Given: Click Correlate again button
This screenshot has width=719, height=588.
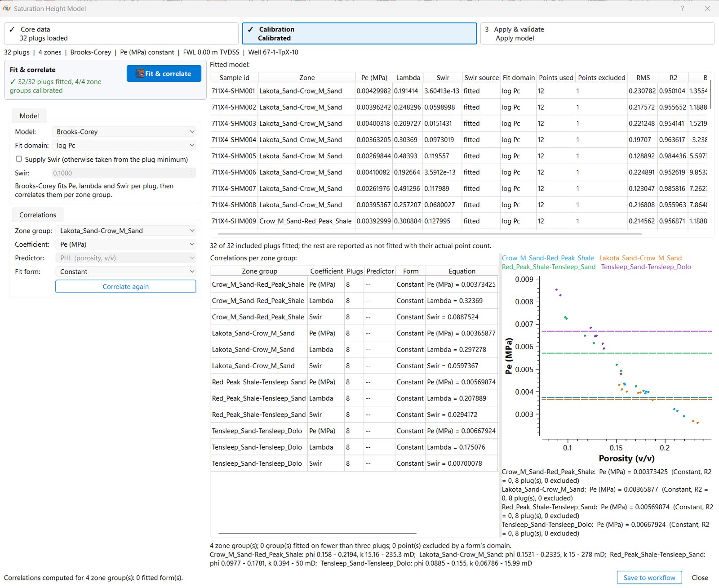Looking at the screenshot, I should [126, 286].
